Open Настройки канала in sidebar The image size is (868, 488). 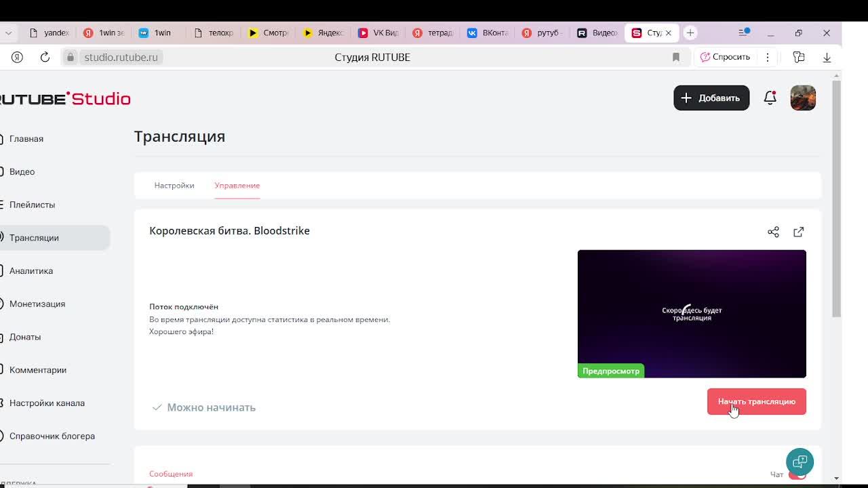point(47,403)
